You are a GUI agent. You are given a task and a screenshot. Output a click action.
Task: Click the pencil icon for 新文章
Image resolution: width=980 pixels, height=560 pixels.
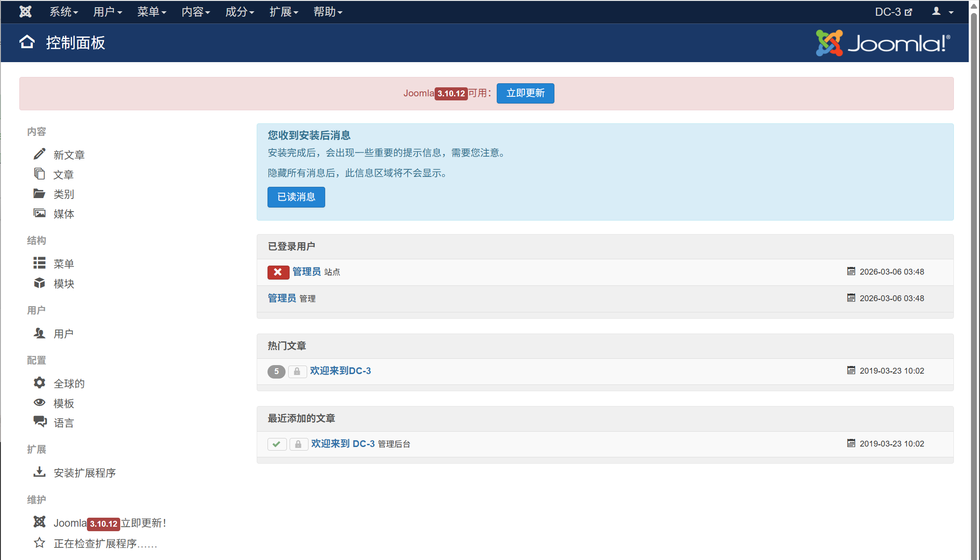(x=39, y=154)
